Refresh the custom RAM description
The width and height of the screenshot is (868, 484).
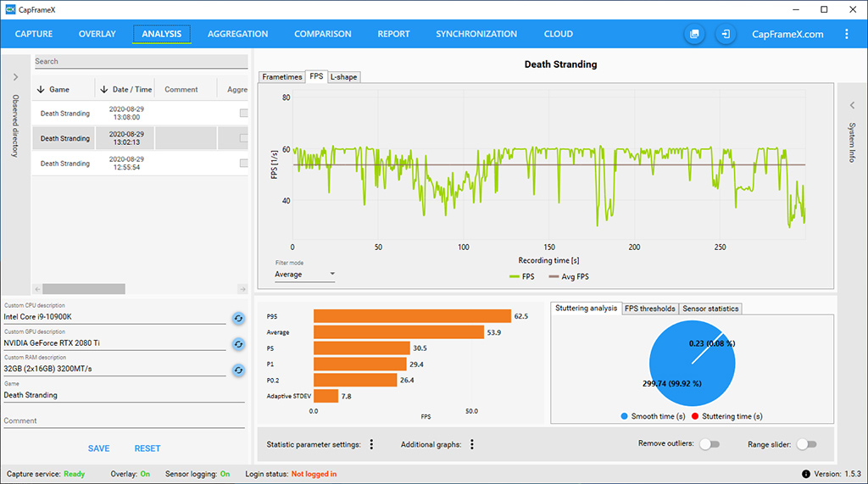click(238, 370)
